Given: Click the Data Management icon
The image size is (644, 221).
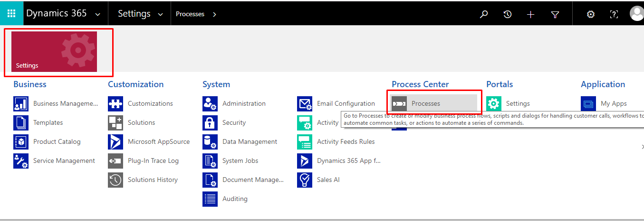Looking at the screenshot, I should (210, 141).
